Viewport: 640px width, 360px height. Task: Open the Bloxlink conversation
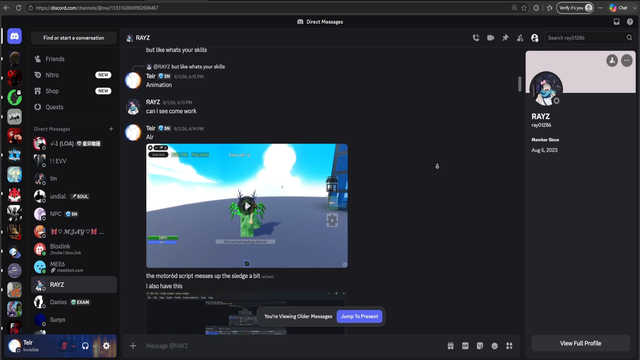[x=73, y=249]
